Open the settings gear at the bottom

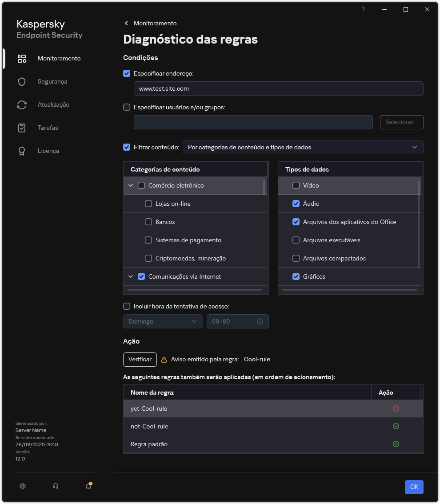[22, 486]
